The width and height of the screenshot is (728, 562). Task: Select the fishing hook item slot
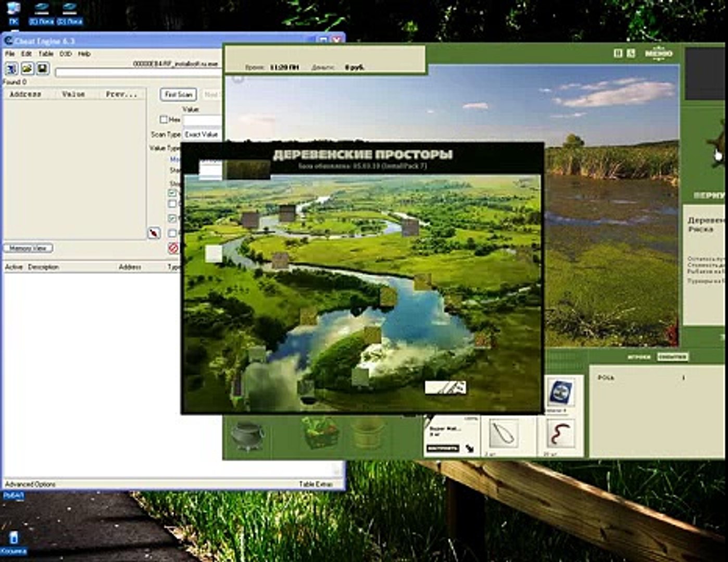[503, 434]
